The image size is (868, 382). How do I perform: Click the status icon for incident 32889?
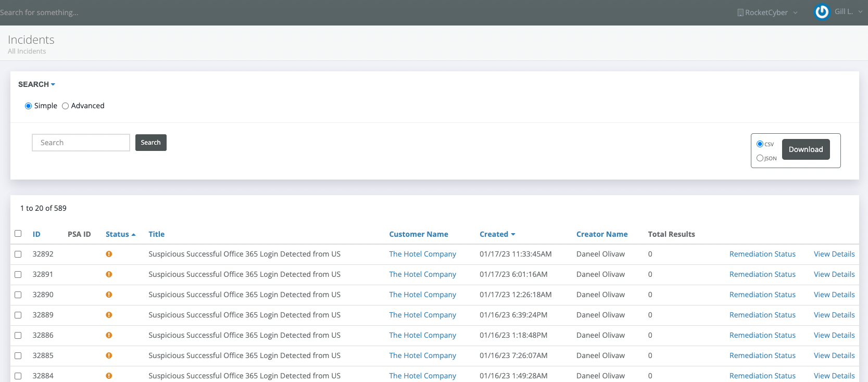109,315
